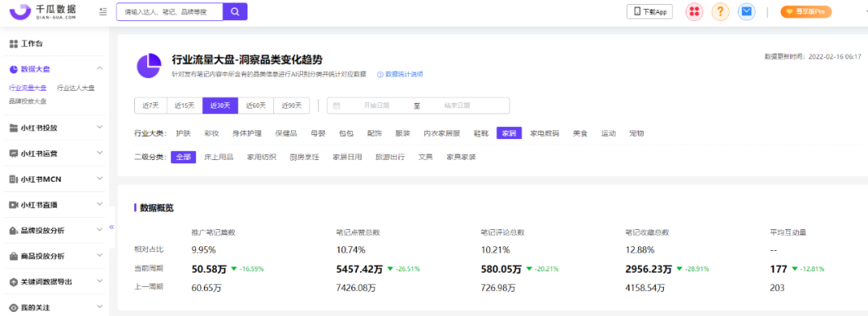The image size is (868, 316).
Task: Choose the highlighted 家居 industry category
Action: [510, 133]
